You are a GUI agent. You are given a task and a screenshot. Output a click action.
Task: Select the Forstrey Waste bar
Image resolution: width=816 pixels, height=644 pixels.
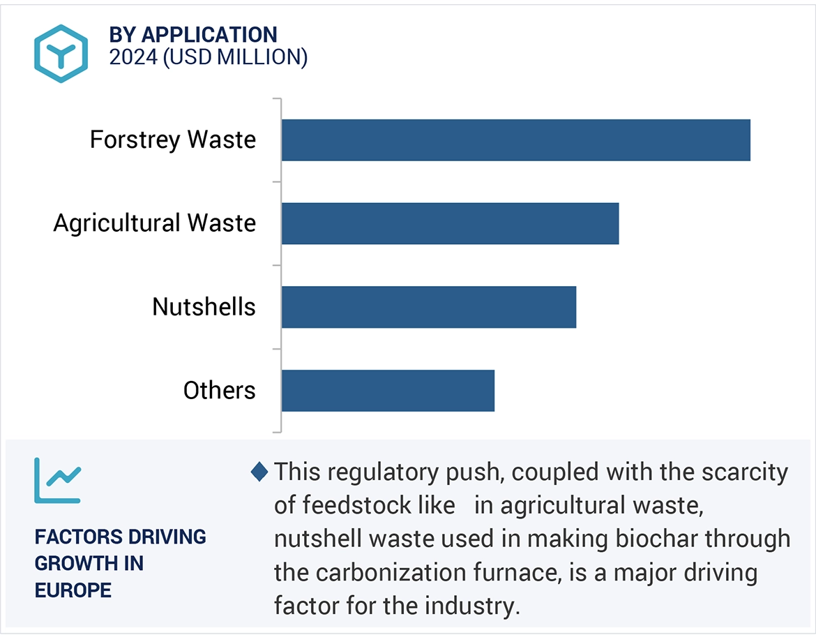click(x=515, y=140)
